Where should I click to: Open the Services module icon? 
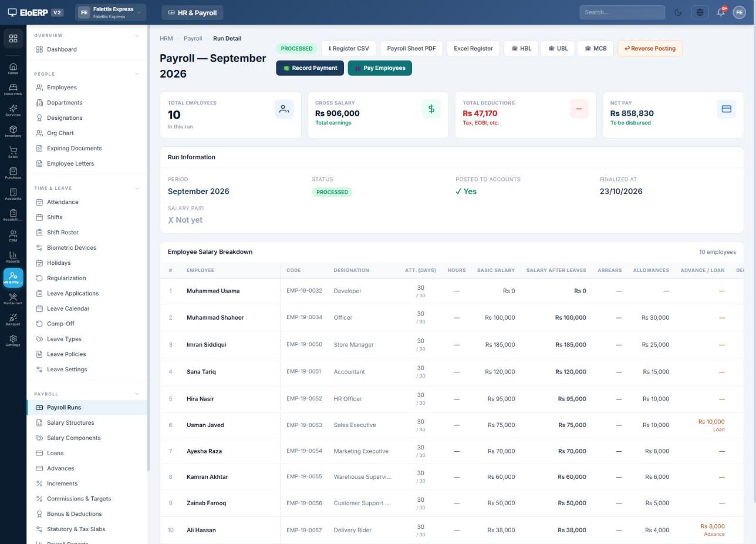point(13,110)
